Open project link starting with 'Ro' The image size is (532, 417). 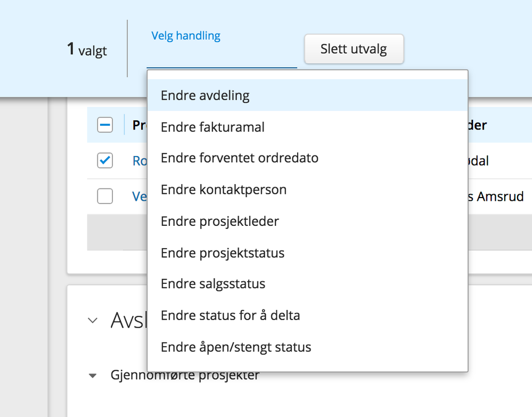click(140, 161)
